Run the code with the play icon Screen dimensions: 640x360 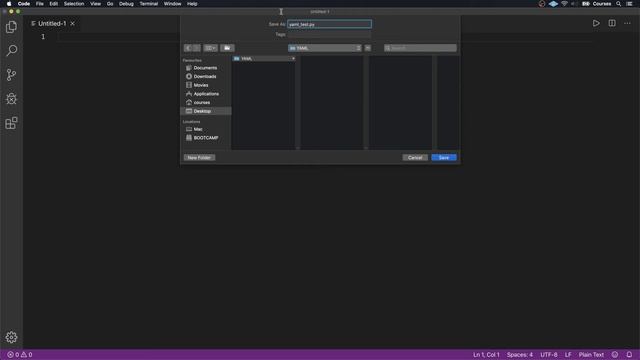pyautogui.click(x=596, y=23)
